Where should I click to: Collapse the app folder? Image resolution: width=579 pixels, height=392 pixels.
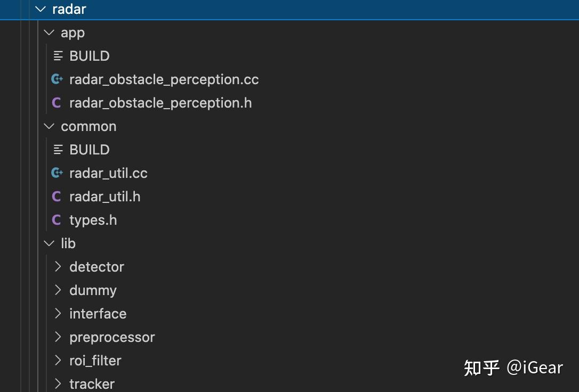point(50,32)
